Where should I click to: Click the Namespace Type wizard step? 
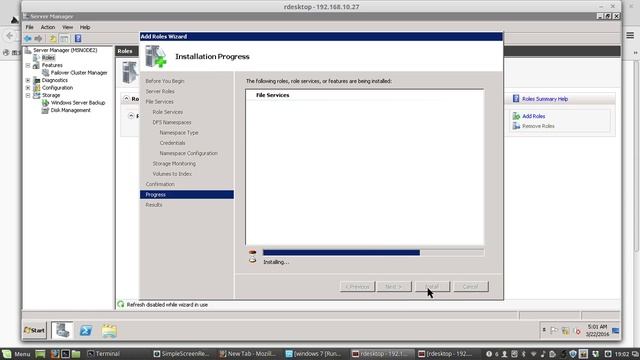click(179, 133)
